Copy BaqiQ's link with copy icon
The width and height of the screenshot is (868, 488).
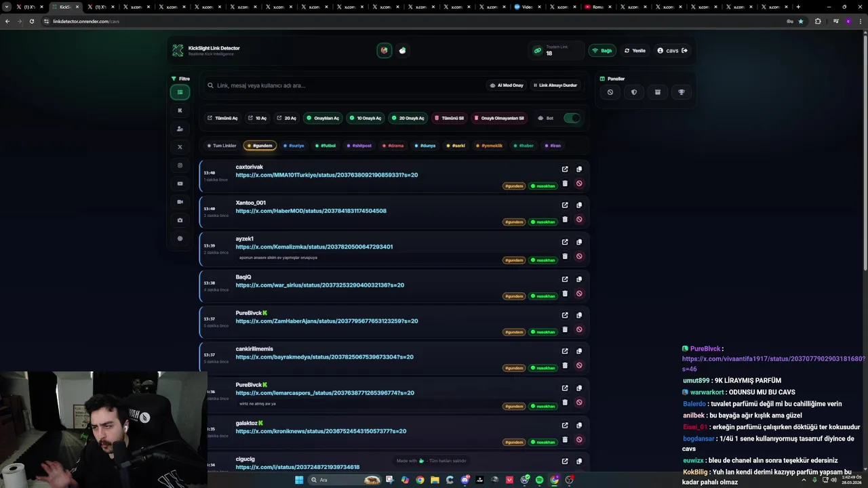click(579, 279)
